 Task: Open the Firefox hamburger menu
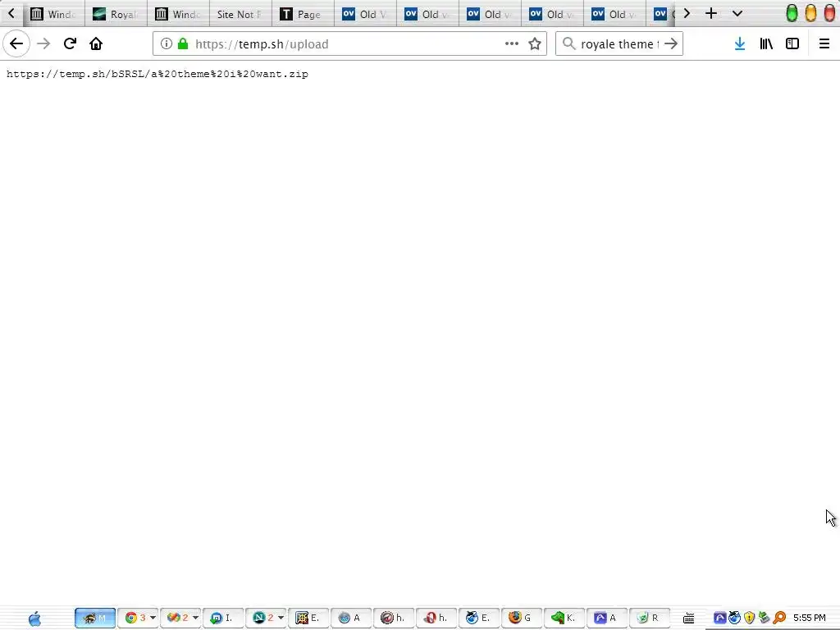(x=824, y=43)
